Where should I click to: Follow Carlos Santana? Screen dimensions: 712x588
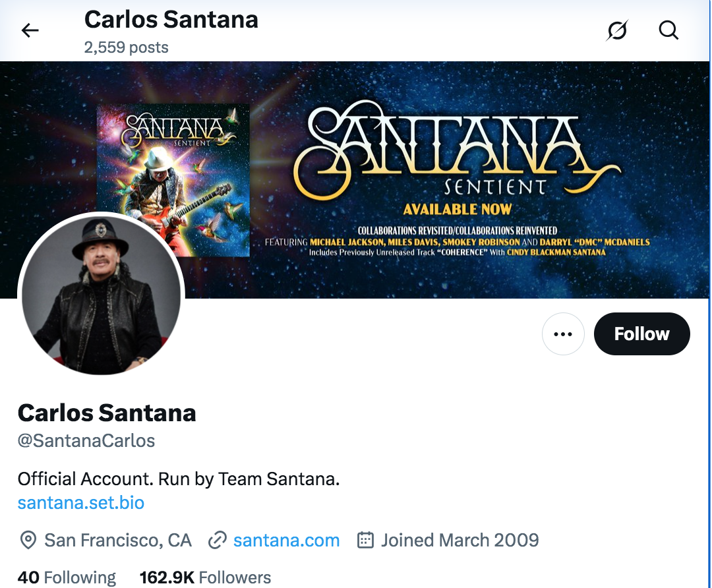click(641, 334)
